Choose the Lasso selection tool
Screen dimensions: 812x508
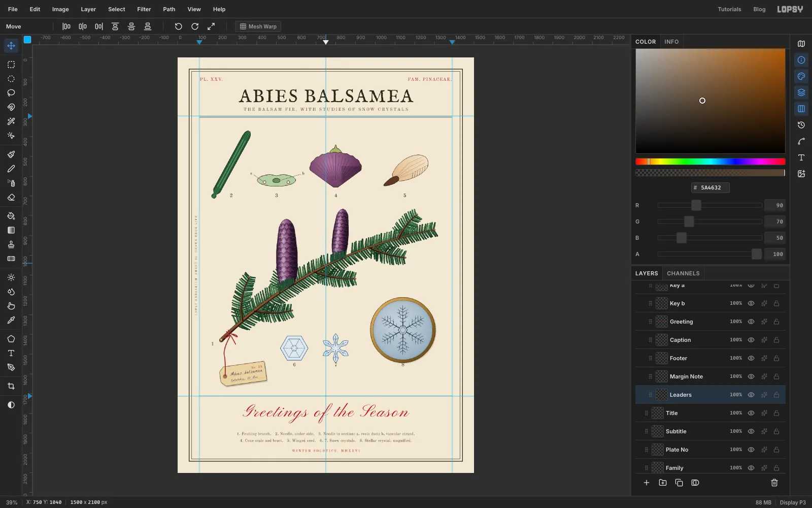pos(11,93)
